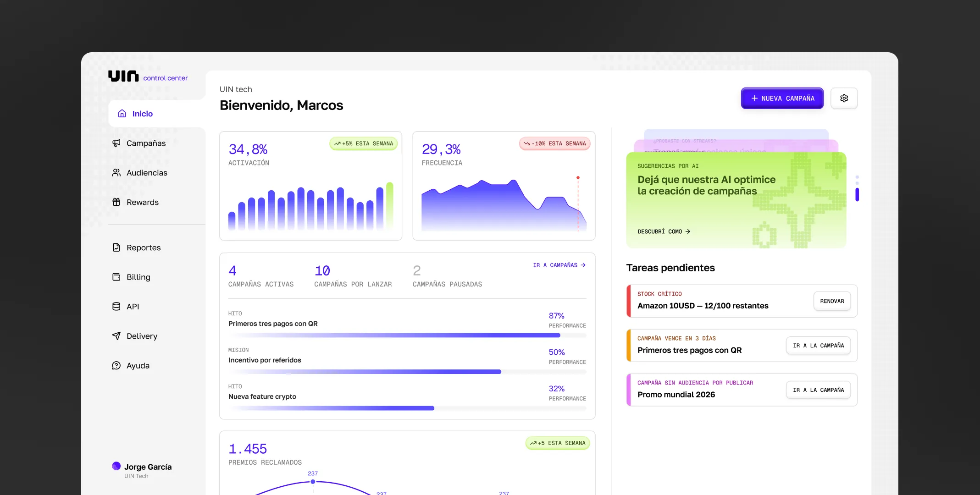Screen dimensions: 980x495
Task: Click Incentivo por referidos progress bar
Action: tap(407, 372)
